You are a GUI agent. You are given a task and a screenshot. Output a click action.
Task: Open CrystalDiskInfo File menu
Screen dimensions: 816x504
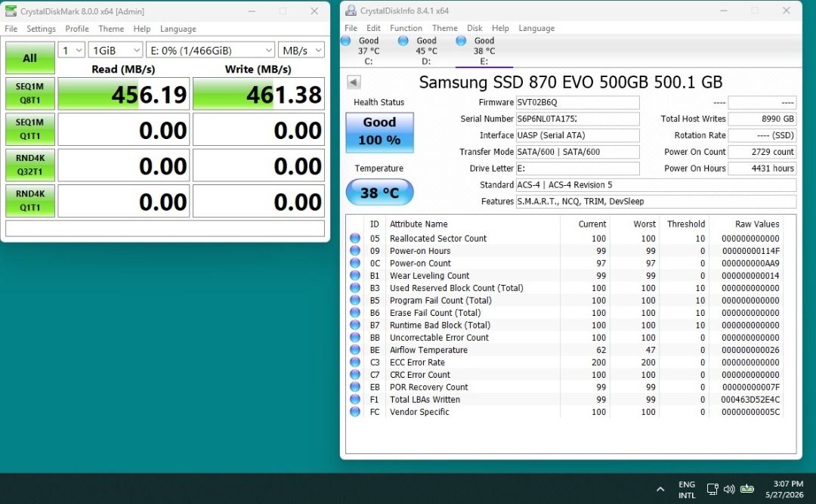coord(351,28)
